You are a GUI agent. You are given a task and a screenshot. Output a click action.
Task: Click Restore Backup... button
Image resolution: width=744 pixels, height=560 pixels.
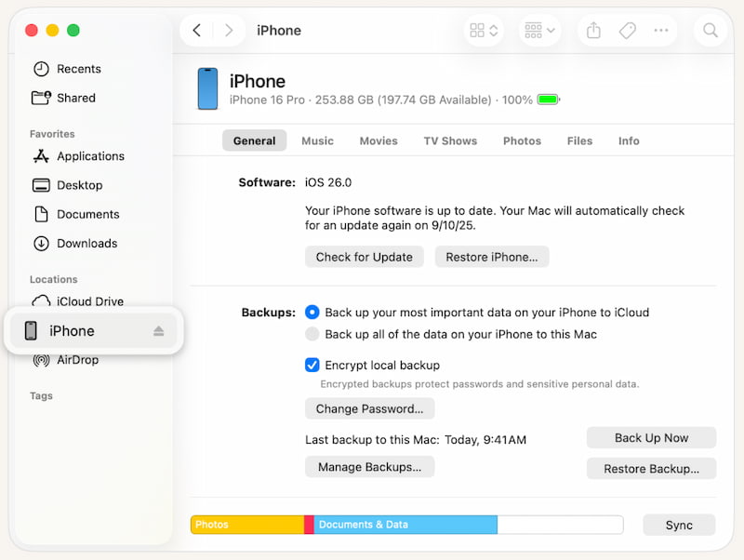(x=652, y=469)
